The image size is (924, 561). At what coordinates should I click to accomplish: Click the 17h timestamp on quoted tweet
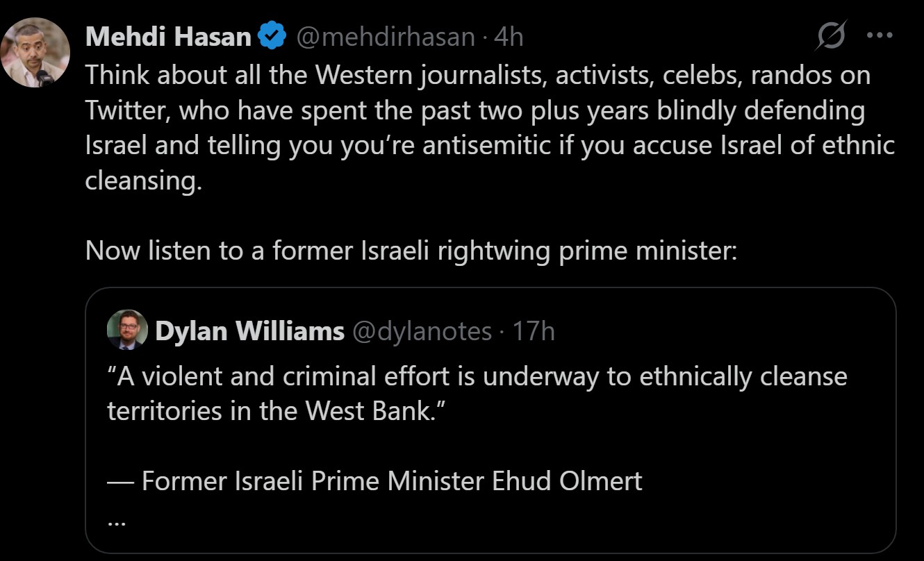click(534, 331)
